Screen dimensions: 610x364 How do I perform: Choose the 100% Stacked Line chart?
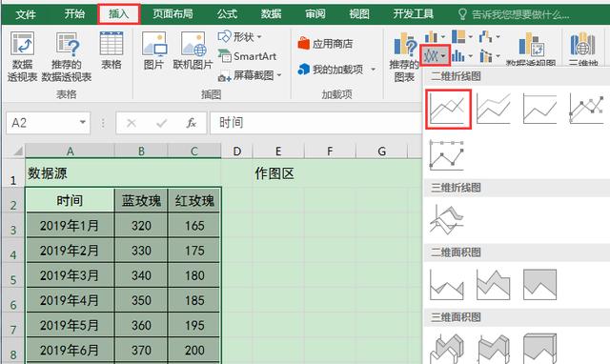(x=539, y=109)
